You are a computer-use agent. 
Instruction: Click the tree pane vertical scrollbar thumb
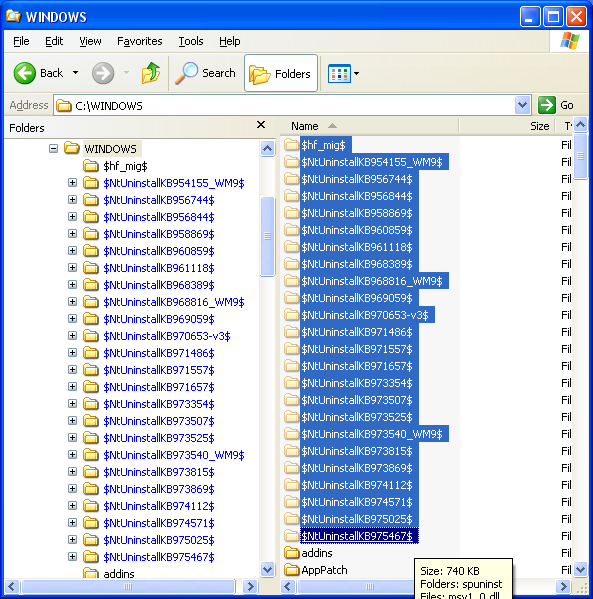267,236
